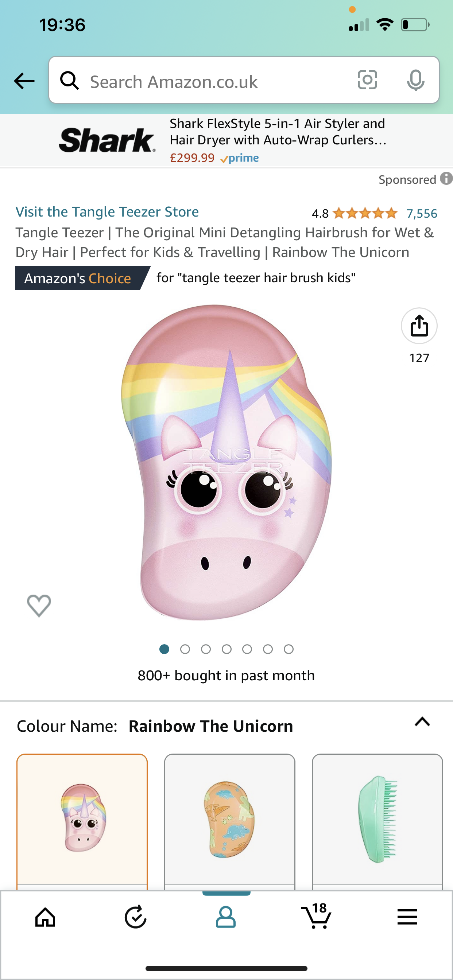Add brush to wish list heart
The image size is (453, 980).
(39, 605)
